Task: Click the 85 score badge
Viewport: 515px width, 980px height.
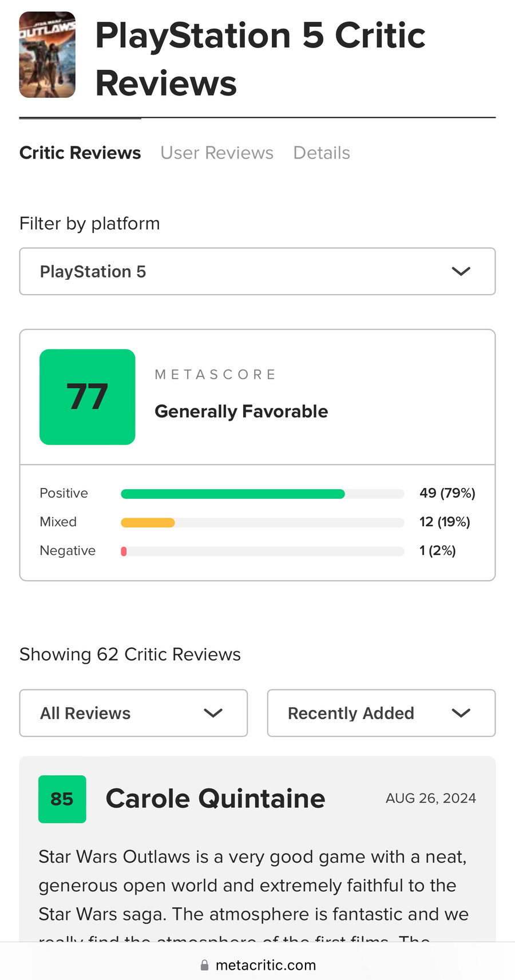Action: click(62, 799)
